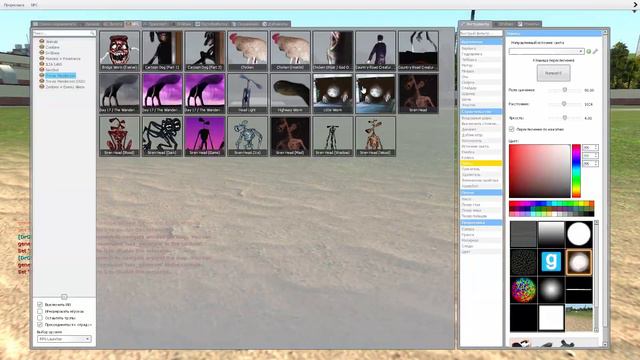This screenshot has height=360, width=640.
Task: Adjust the Яркость brightness slider
Action: [x=565, y=118]
